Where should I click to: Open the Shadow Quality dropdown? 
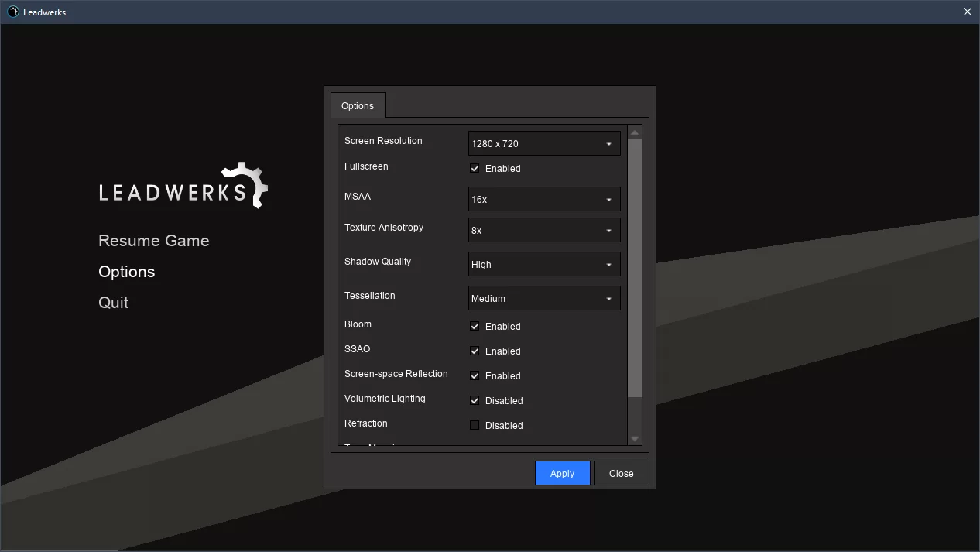pos(544,264)
